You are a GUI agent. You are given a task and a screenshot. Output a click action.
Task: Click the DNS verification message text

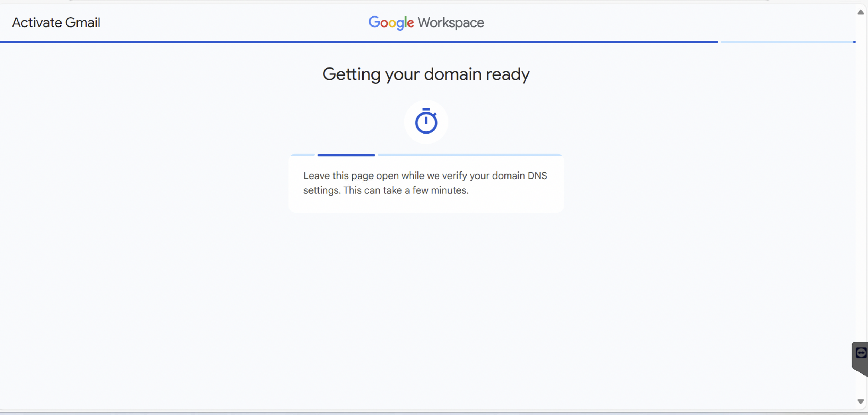(425, 183)
